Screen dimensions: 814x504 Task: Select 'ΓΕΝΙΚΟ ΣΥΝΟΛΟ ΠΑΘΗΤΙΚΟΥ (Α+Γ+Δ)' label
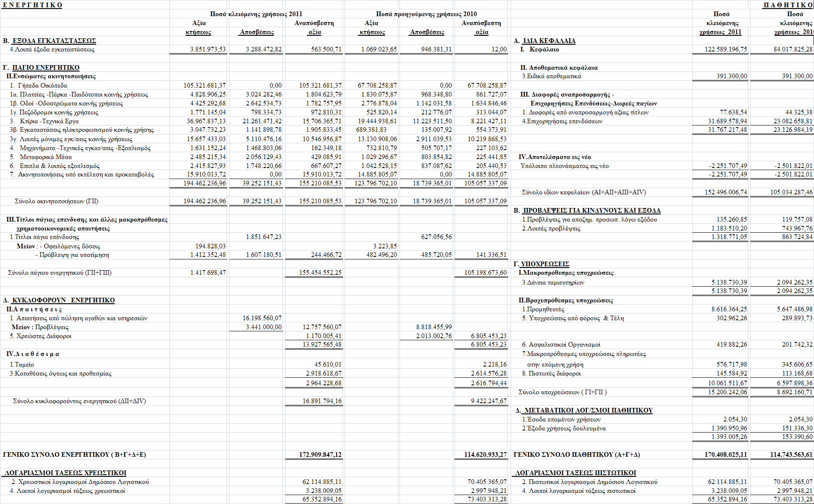pos(577,455)
